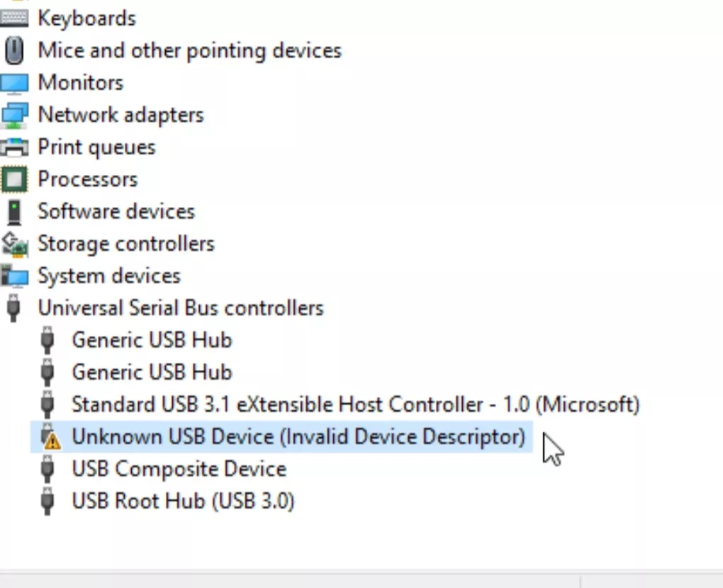Click the warning icon on Unknown USB Device
The image size is (723, 588).
[52, 441]
